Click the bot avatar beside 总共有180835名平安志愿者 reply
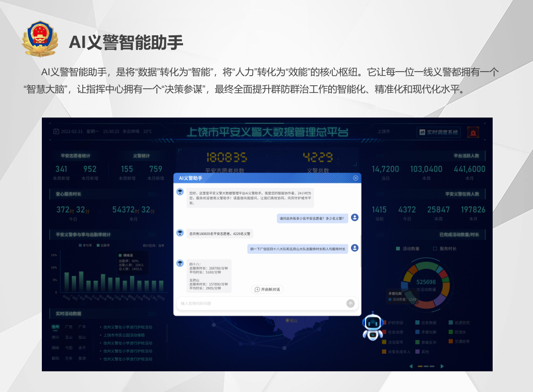 click(x=180, y=233)
